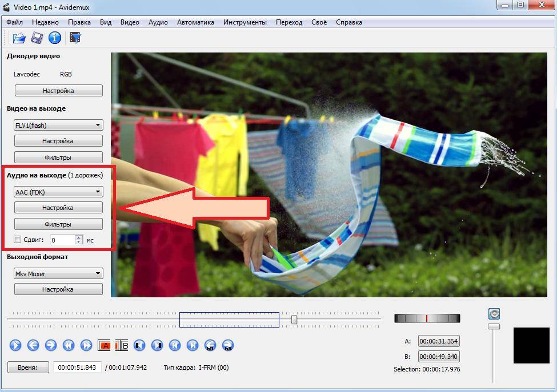Set selection marker A
The image size is (557, 392).
click(105, 345)
